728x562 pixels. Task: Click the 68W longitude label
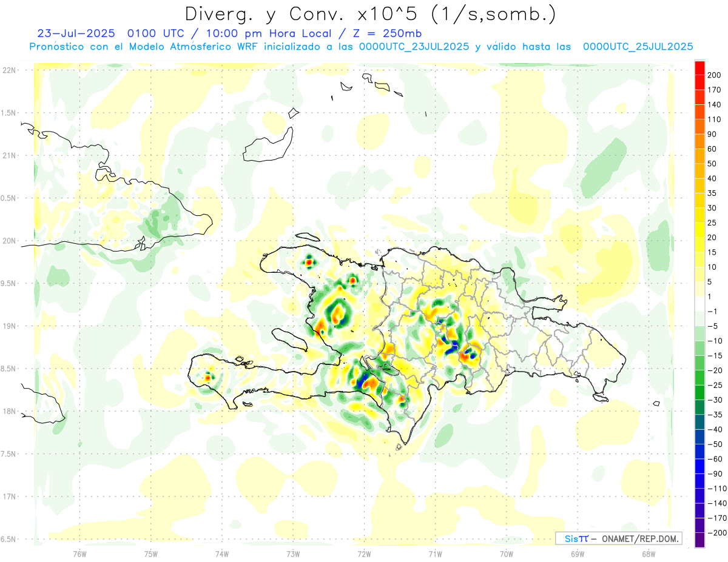pos(649,553)
